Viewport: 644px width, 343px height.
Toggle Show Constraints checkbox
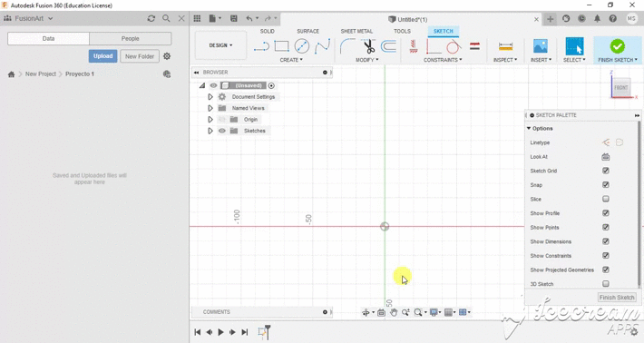[x=606, y=256]
